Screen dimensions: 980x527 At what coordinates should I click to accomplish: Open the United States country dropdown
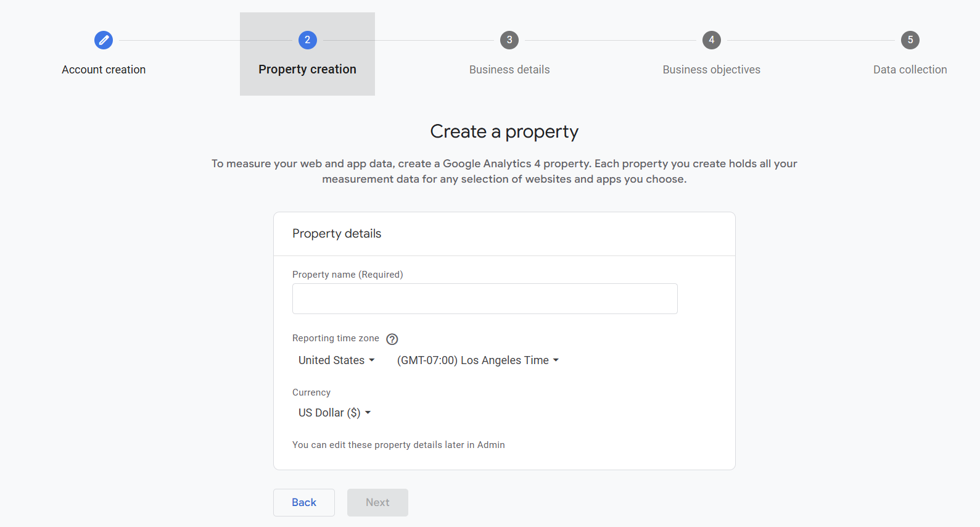pyautogui.click(x=336, y=360)
